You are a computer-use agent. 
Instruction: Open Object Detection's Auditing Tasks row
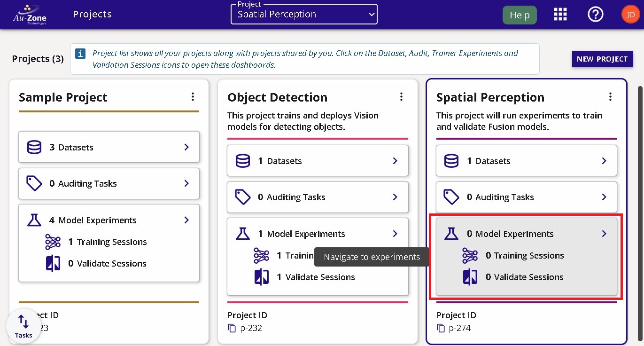tap(318, 197)
